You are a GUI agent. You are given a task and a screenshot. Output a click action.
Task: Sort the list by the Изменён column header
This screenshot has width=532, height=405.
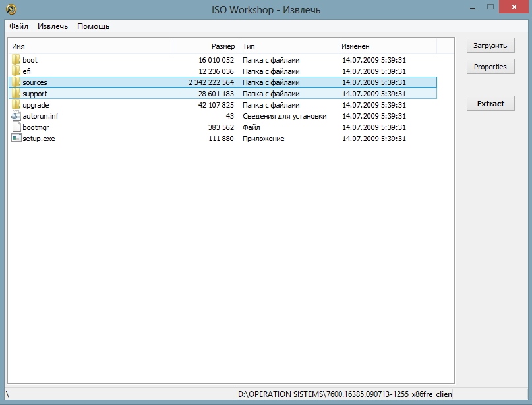387,46
